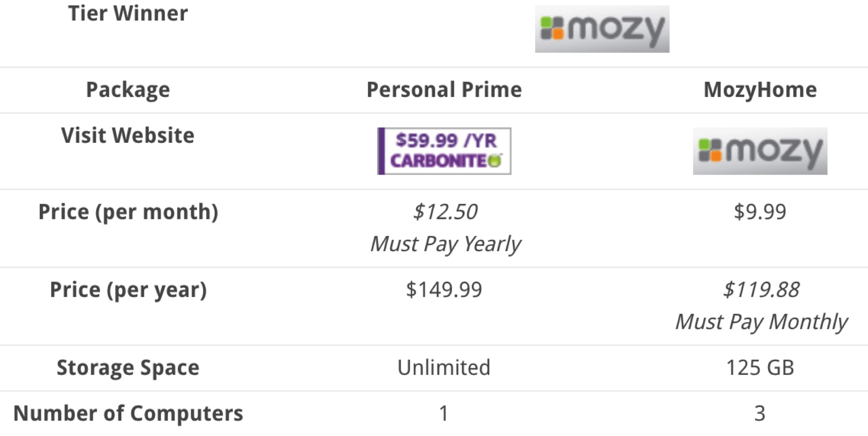868x436 pixels.
Task: Select the $9.99 monthly price
Action: 760,212
